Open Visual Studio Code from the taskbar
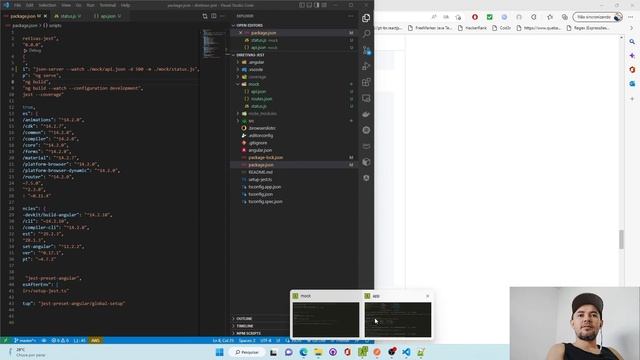 (406, 352)
